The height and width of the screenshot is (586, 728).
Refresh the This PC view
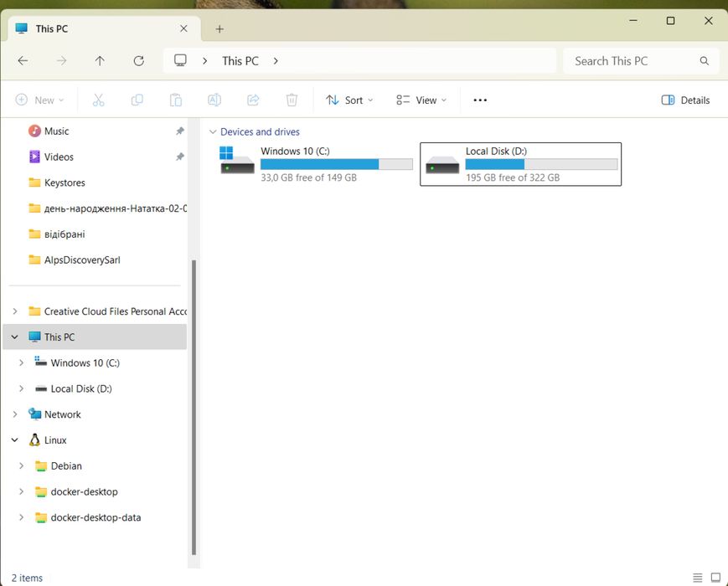tap(138, 61)
